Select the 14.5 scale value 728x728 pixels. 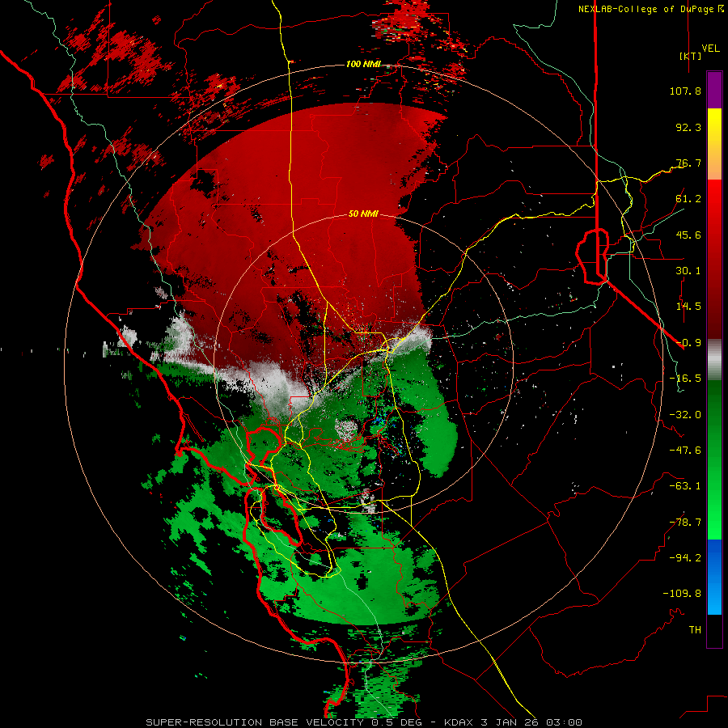[688, 307]
